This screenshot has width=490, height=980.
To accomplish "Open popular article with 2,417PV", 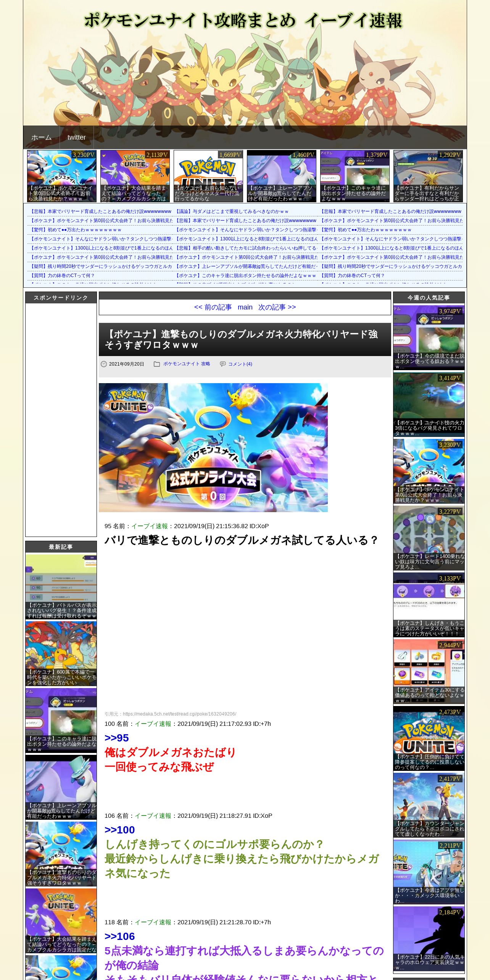I will coord(429,805).
